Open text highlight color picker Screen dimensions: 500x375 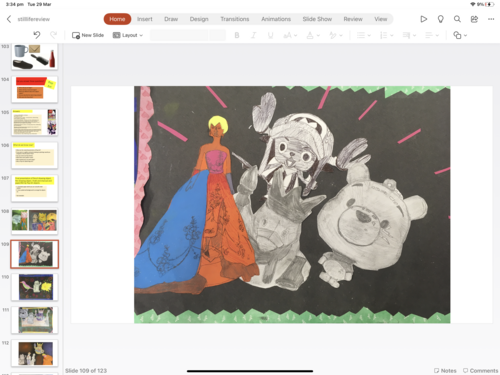(x=335, y=35)
